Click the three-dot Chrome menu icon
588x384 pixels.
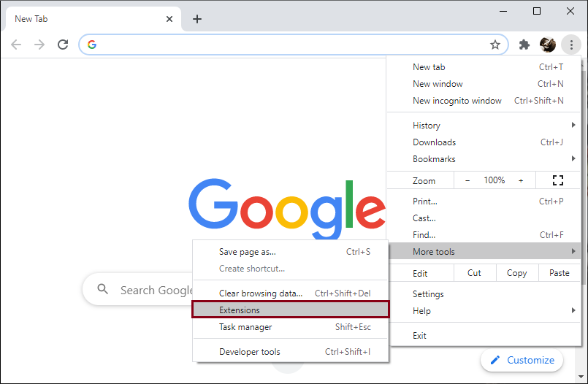click(571, 45)
